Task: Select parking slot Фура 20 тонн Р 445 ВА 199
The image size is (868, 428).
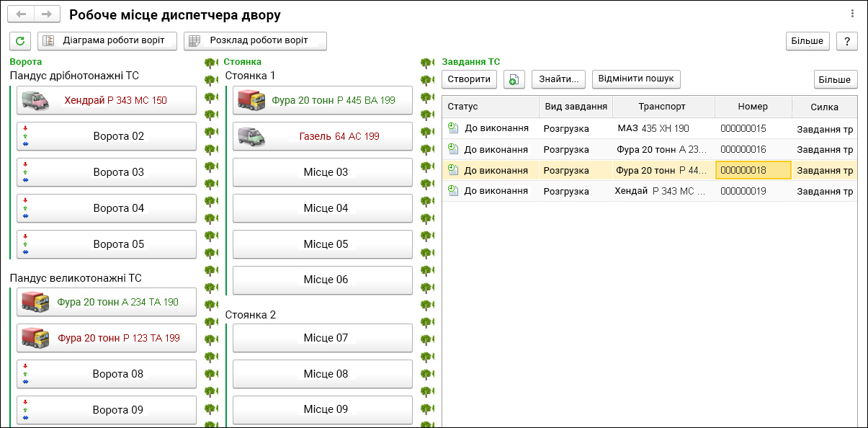Action: (x=323, y=100)
